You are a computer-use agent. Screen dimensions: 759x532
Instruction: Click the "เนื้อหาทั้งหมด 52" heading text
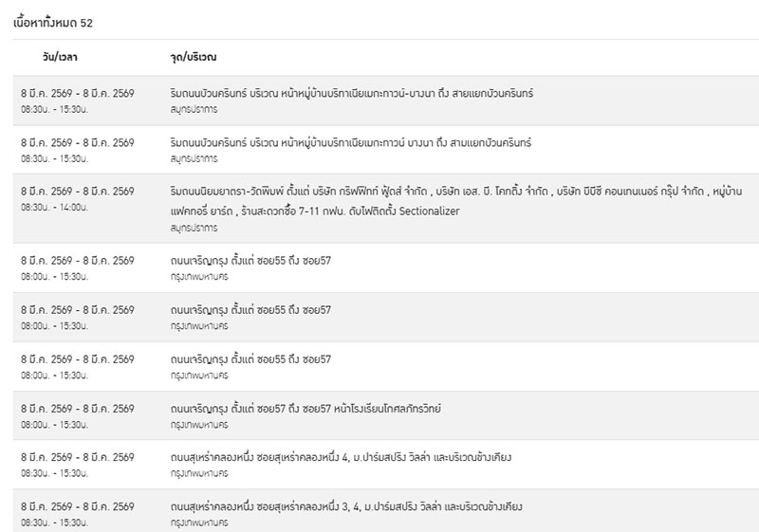pyautogui.click(x=54, y=21)
